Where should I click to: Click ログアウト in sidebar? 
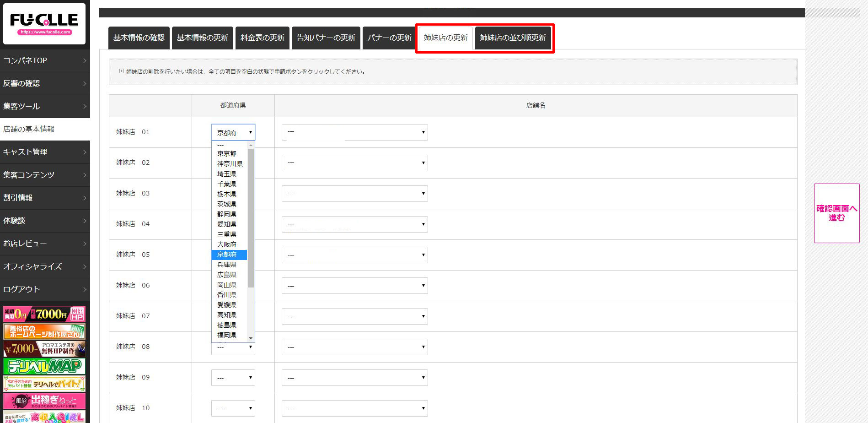click(x=45, y=289)
